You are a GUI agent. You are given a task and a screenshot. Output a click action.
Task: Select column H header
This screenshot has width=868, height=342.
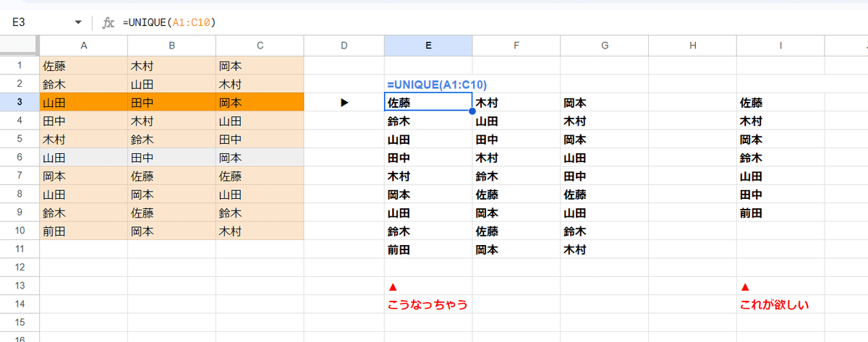[x=692, y=46]
